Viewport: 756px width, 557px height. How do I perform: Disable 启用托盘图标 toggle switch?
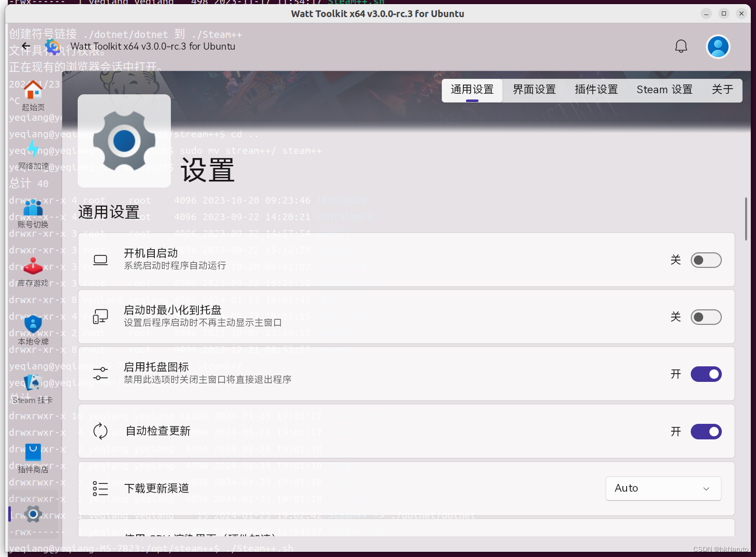[x=706, y=374]
